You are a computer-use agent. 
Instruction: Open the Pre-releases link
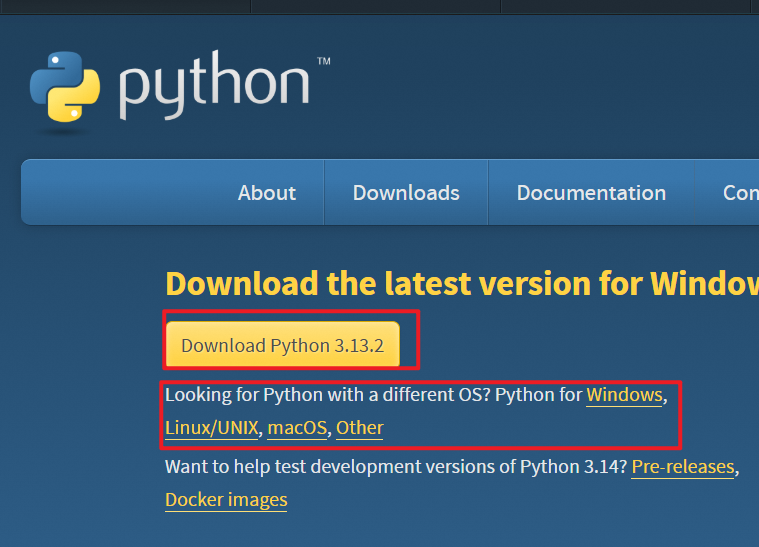(x=683, y=467)
